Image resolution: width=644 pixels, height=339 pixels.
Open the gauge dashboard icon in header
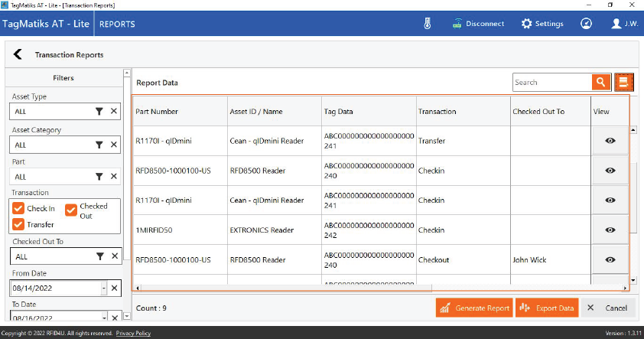tap(586, 24)
